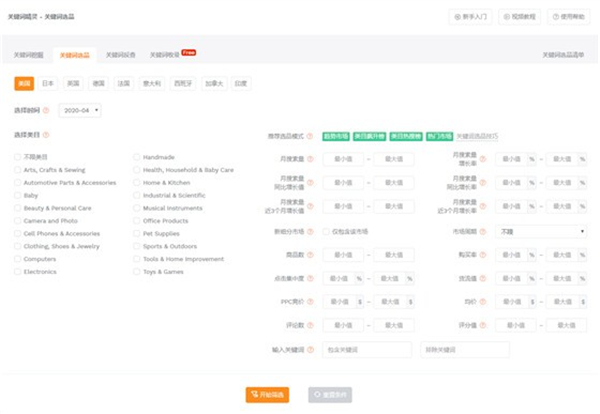This screenshot has width=600, height=414.
Task: Select the 日本 marketplace tab
Action: coord(47,84)
